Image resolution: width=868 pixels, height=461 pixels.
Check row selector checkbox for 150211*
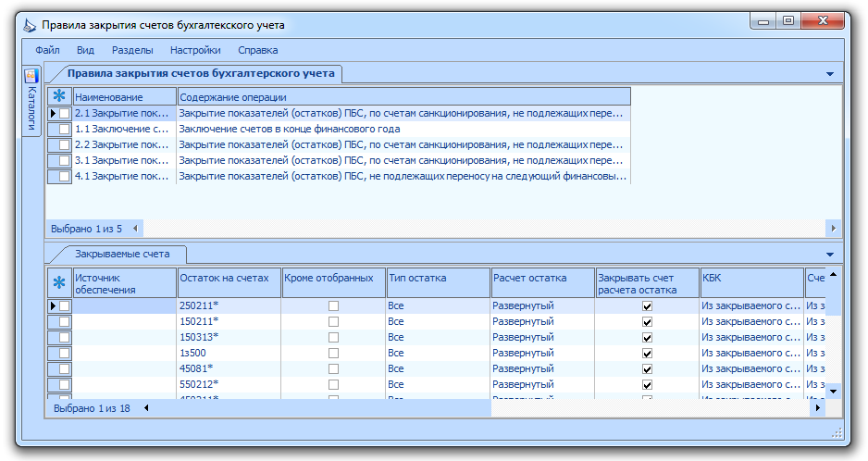click(x=65, y=321)
